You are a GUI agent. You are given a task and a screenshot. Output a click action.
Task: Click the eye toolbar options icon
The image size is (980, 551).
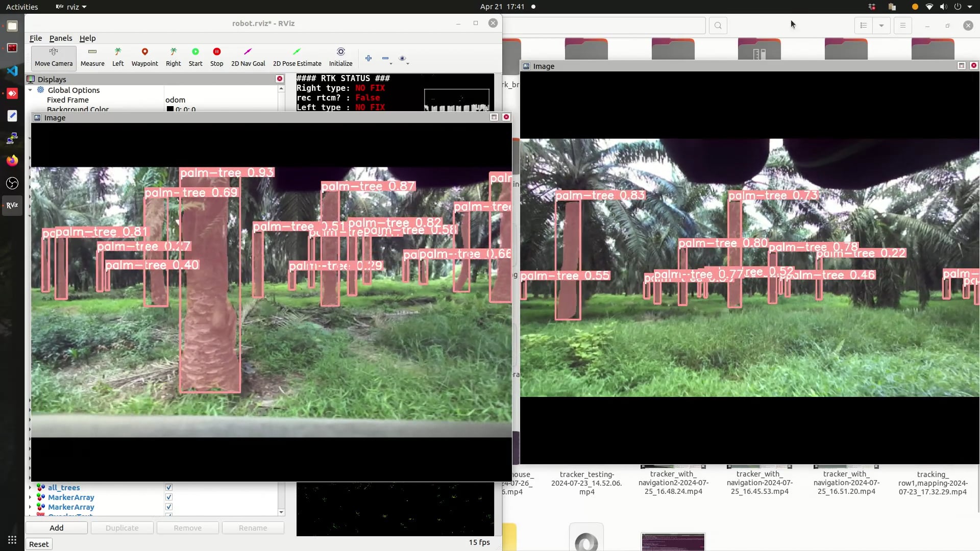[x=403, y=59]
